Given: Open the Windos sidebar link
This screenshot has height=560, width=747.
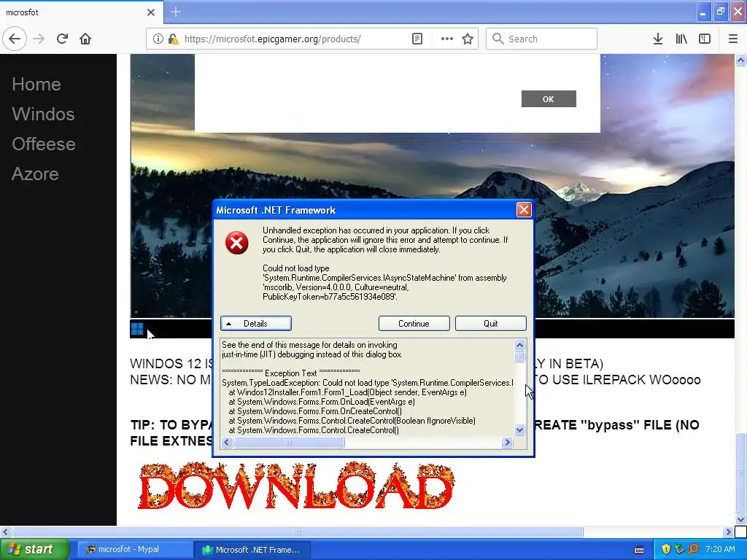Looking at the screenshot, I should click(43, 114).
